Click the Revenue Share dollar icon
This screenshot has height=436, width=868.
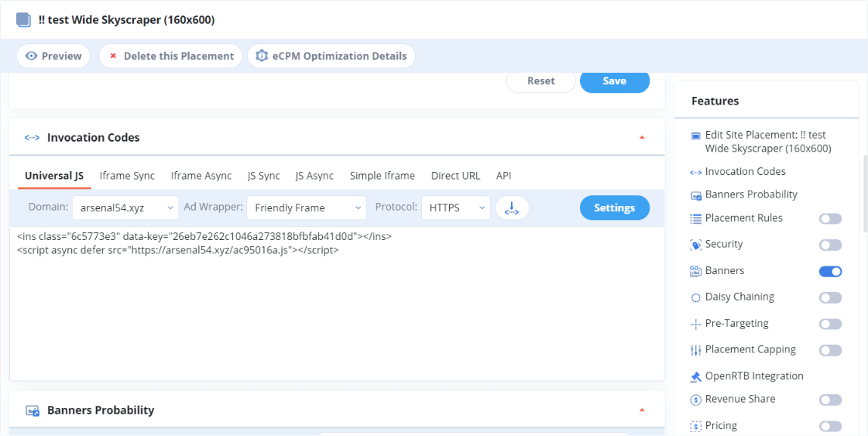click(x=695, y=400)
